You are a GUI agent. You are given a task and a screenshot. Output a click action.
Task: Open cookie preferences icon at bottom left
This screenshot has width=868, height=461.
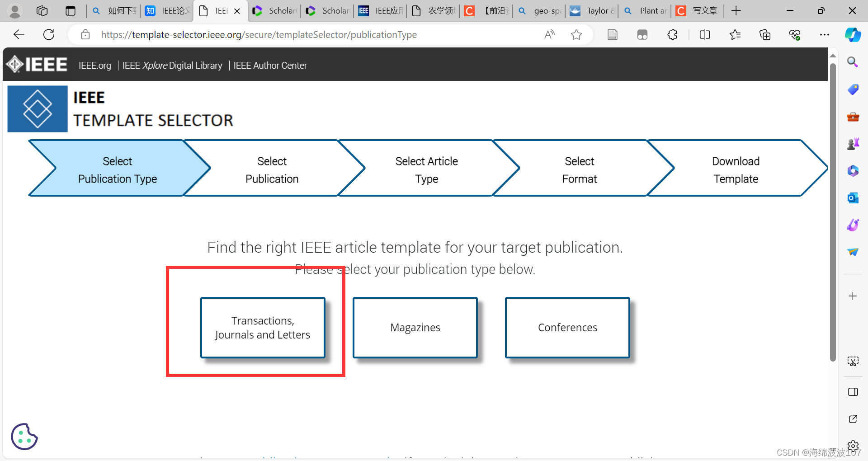point(24,437)
